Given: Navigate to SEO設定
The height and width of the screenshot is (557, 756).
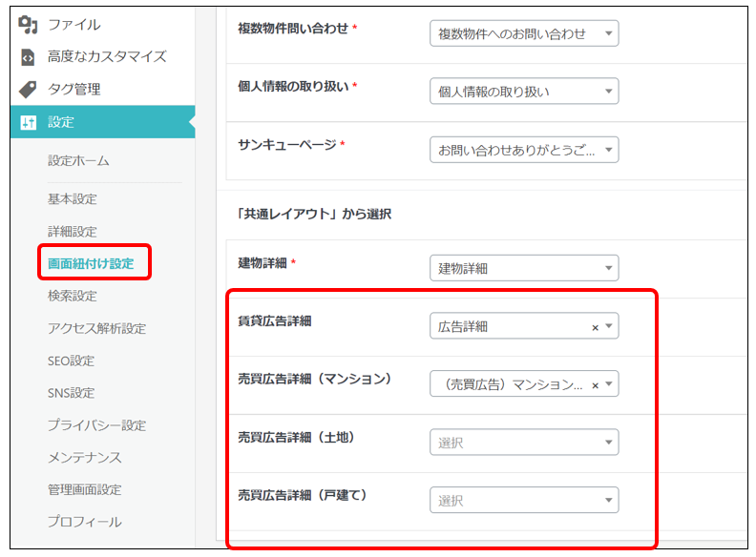Looking at the screenshot, I should pyautogui.click(x=72, y=361).
